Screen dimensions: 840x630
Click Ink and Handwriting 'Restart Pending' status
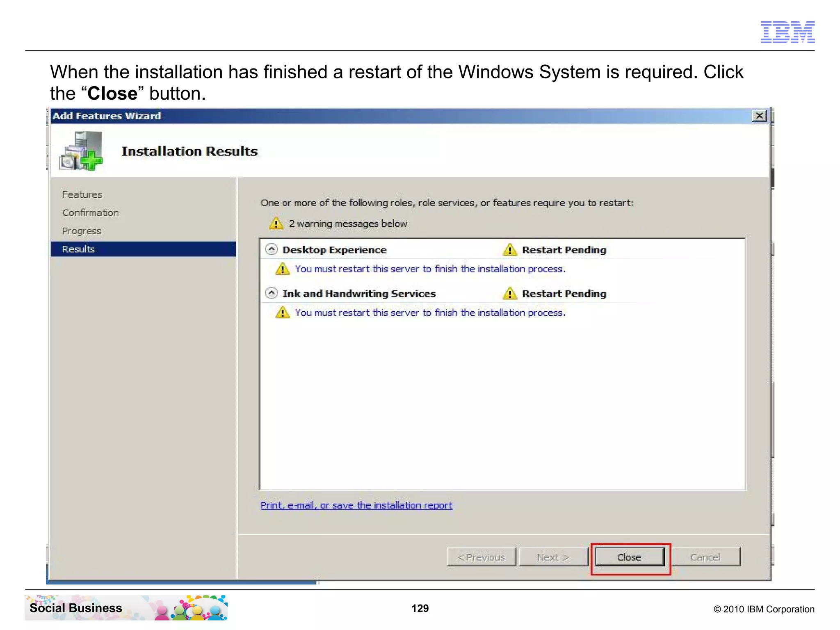[x=564, y=294]
